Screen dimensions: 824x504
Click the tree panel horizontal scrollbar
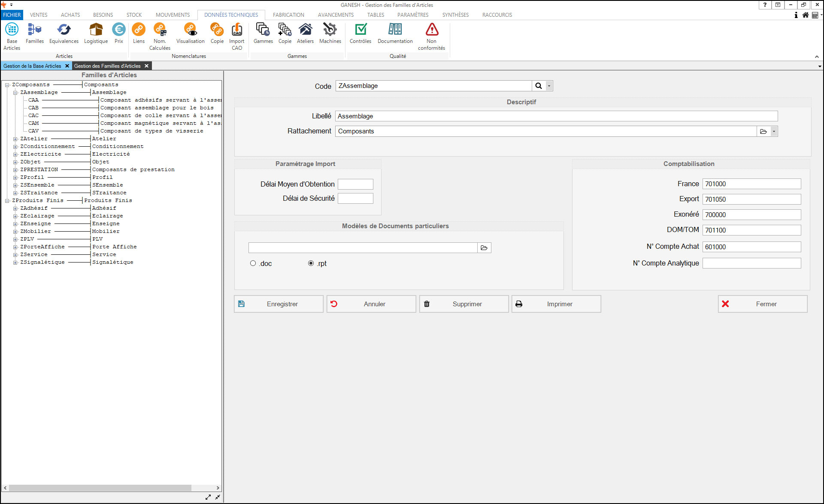pyautogui.click(x=100, y=488)
